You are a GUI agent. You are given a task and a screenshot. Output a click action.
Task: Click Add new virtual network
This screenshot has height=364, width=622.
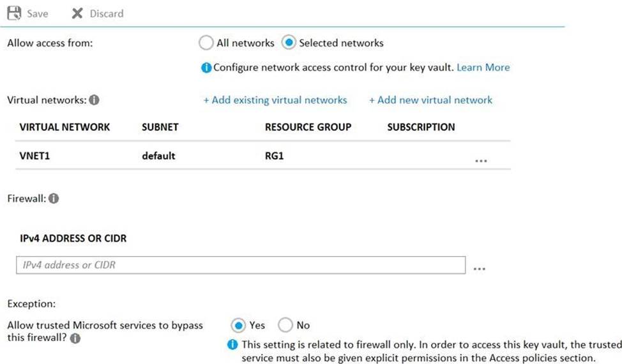pos(431,100)
